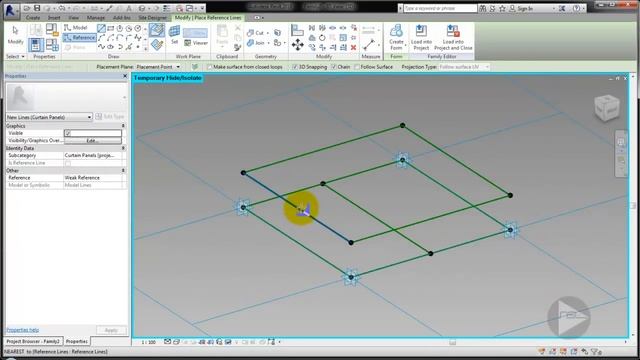Open the Add-Ins ribbon tab
Image resolution: width=640 pixels, height=360 pixels.
pos(122,18)
